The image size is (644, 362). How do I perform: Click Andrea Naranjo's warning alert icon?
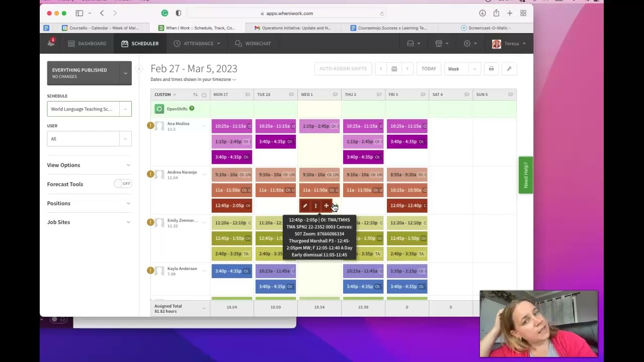(150, 174)
